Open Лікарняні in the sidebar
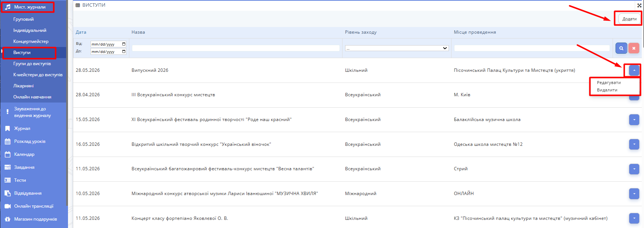Viewport: 644px width, 228px height. pos(24,86)
